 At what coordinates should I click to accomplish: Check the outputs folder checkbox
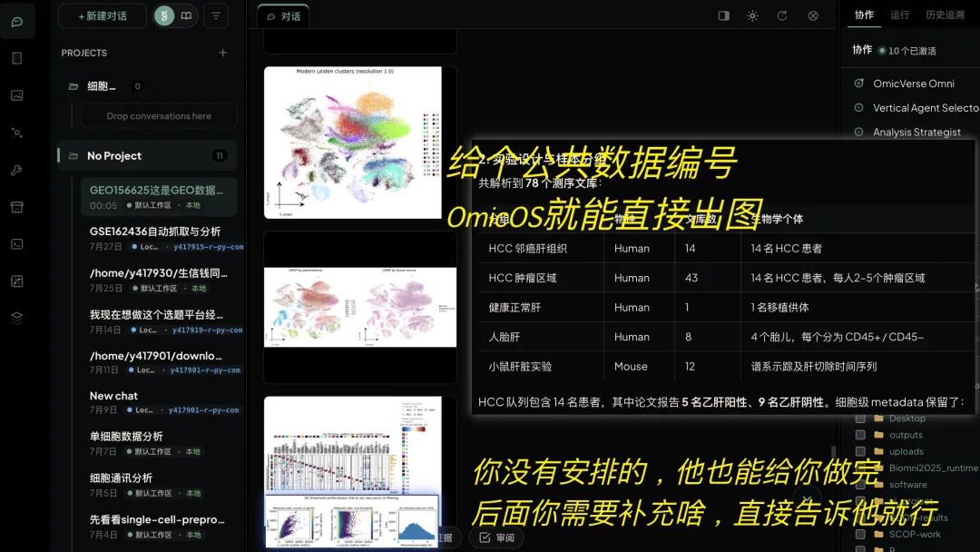tap(860, 435)
